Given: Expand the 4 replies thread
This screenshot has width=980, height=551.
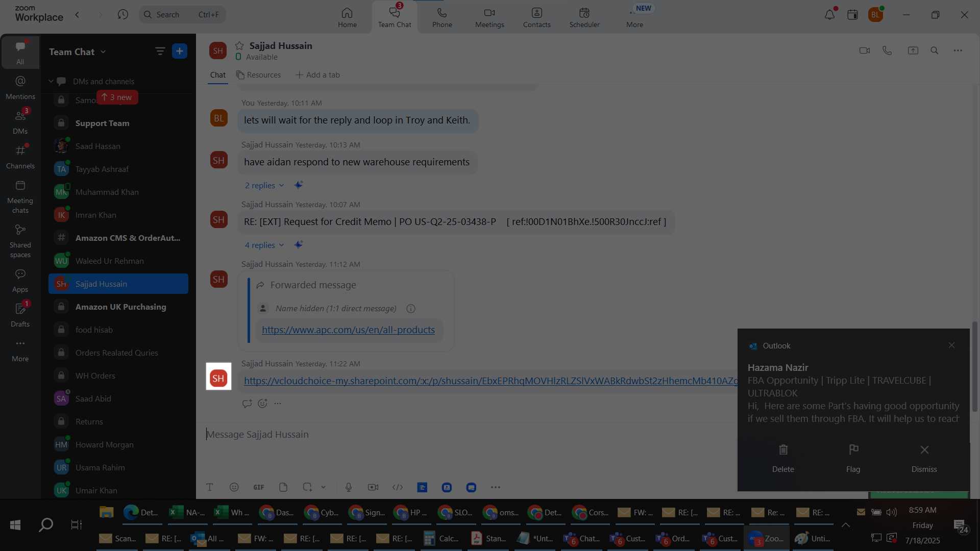Looking at the screenshot, I should [264, 245].
